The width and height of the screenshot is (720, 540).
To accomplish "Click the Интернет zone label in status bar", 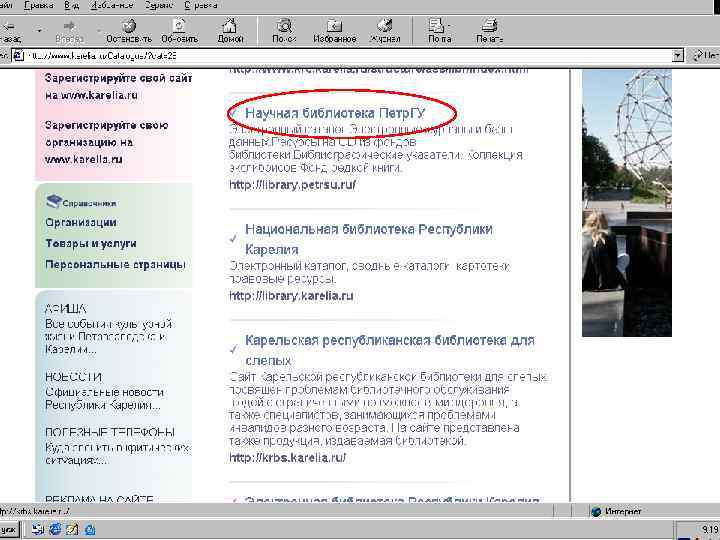I will (623, 511).
